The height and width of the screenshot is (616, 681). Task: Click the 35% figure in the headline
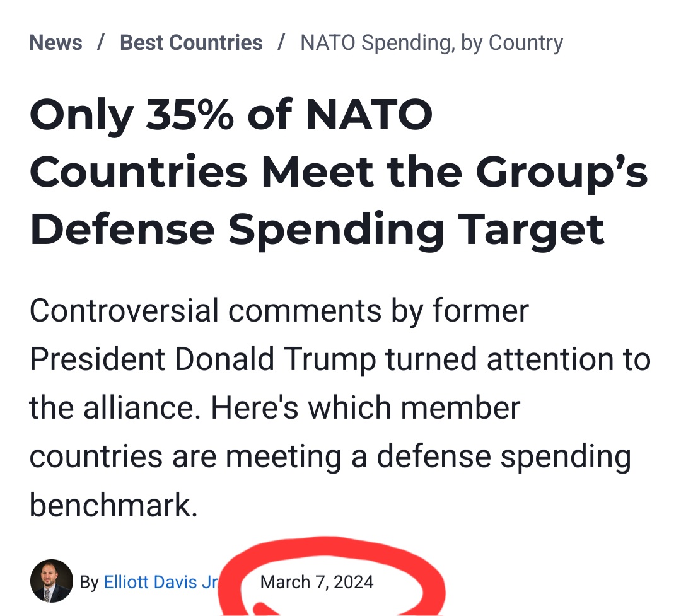click(189, 115)
